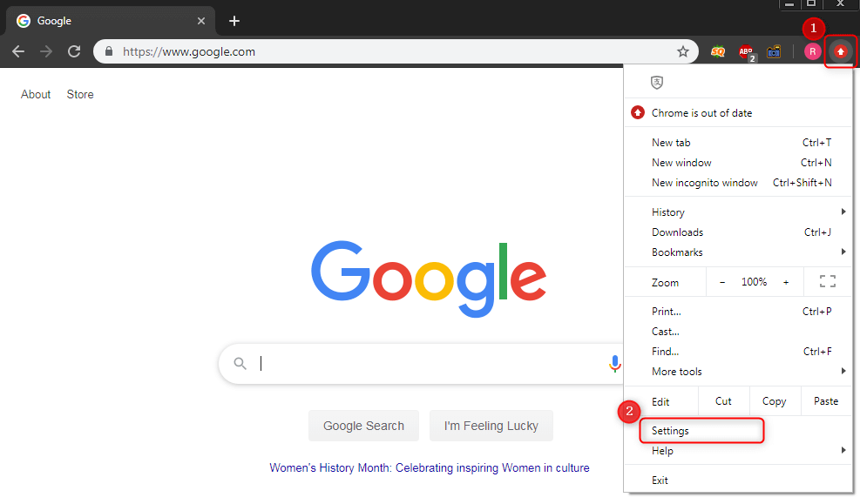Expand the Help submenu
Image resolution: width=860 pixels, height=504 pixels.
738,451
